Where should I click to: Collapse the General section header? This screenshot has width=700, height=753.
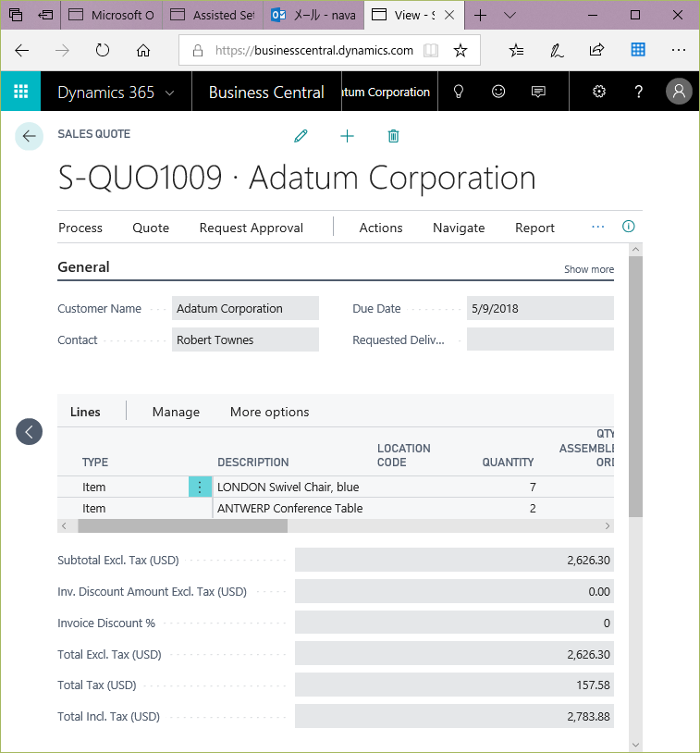[83, 267]
